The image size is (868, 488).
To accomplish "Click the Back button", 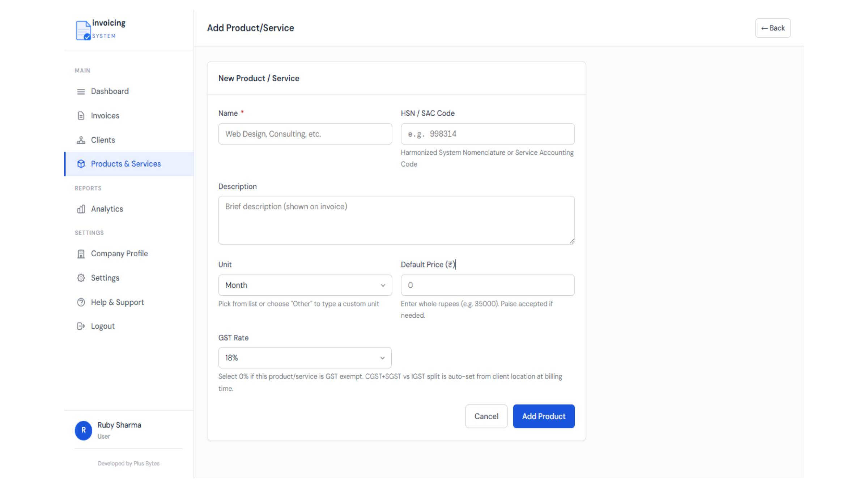I will 773,28.
